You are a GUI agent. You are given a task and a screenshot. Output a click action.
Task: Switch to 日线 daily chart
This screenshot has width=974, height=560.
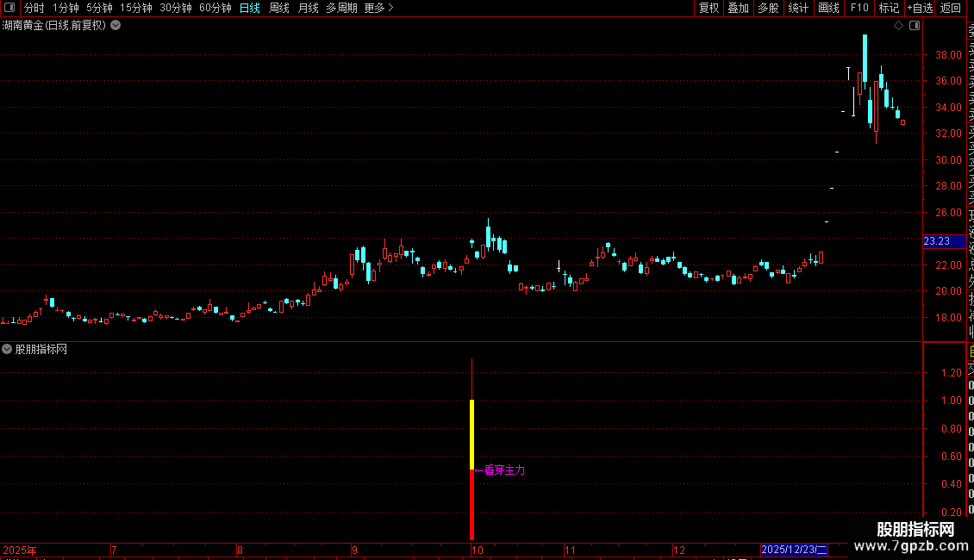click(x=250, y=8)
